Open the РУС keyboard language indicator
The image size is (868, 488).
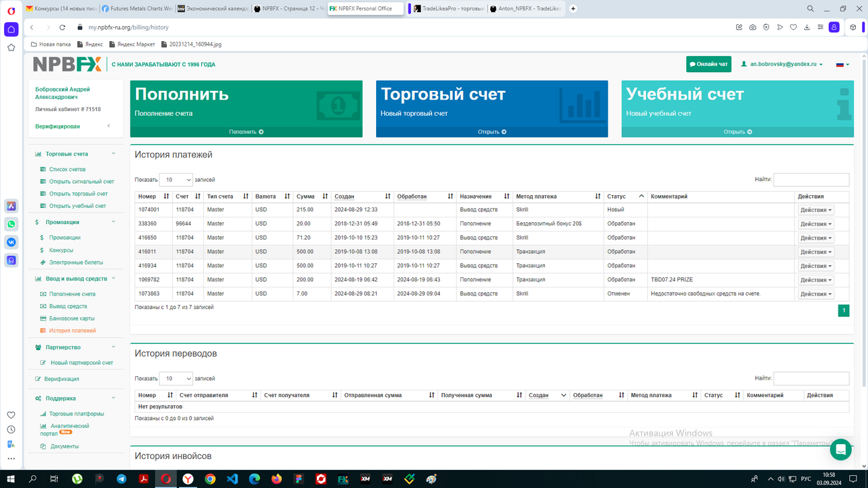tap(805, 479)
